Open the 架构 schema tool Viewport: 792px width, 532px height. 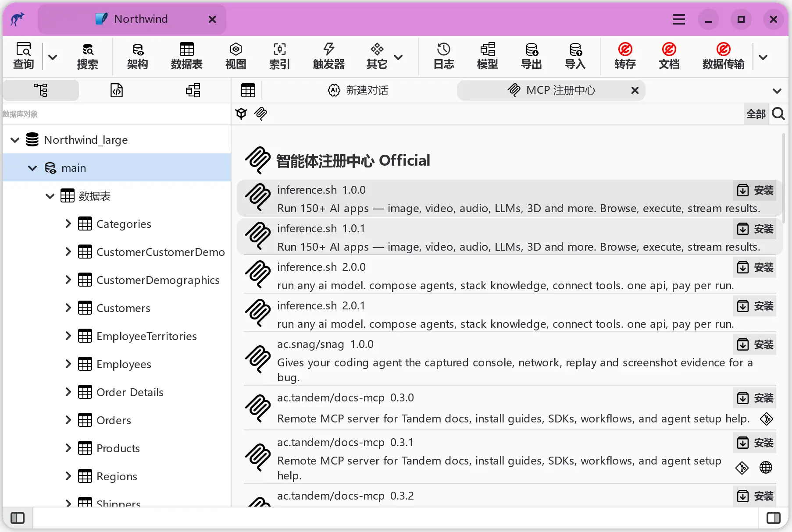(137, 56)
